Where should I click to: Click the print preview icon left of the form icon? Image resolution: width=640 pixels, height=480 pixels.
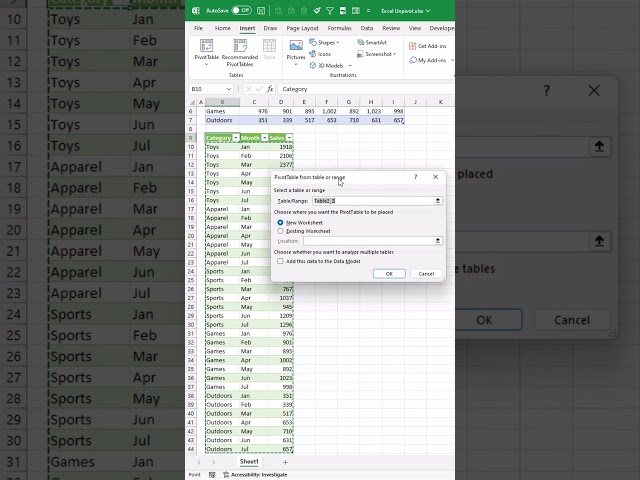point(343,11)
